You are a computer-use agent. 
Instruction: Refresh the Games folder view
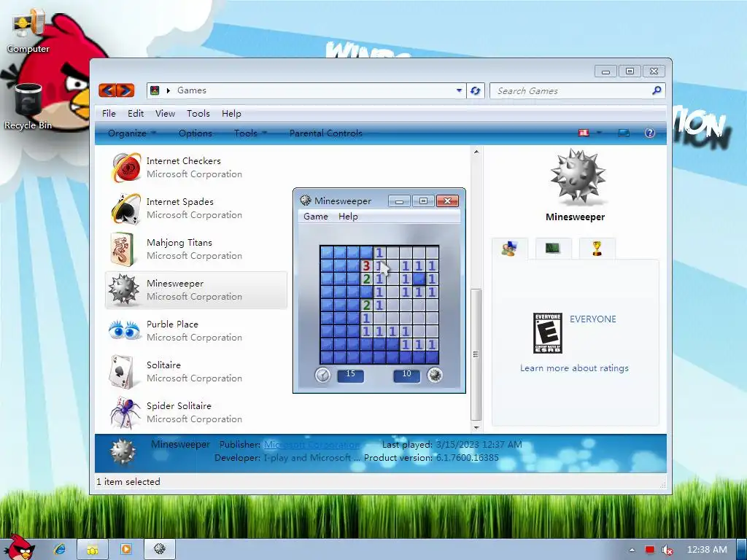click(475, 90)
